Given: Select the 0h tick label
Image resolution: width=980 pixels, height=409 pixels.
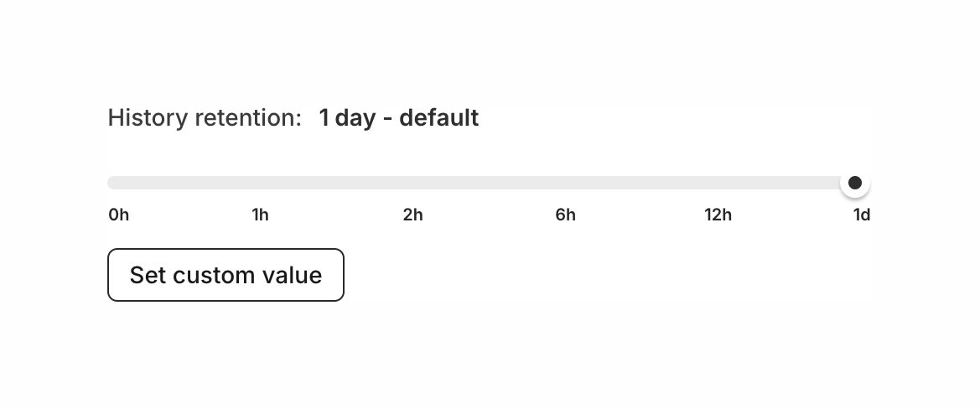Looking at the screenshot, I should (119, 215).
